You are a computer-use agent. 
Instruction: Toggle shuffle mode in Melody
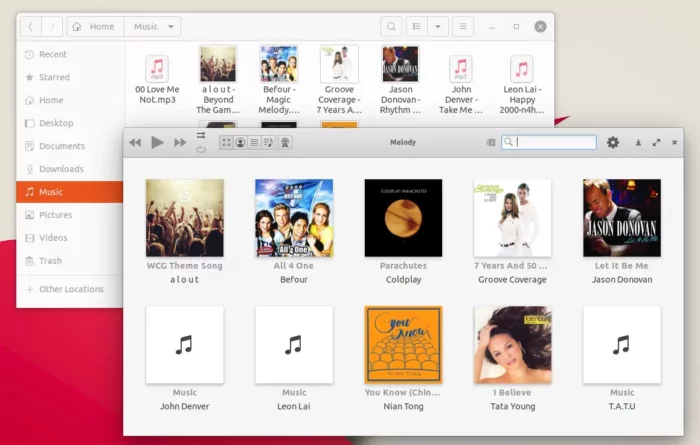(201, 135)
